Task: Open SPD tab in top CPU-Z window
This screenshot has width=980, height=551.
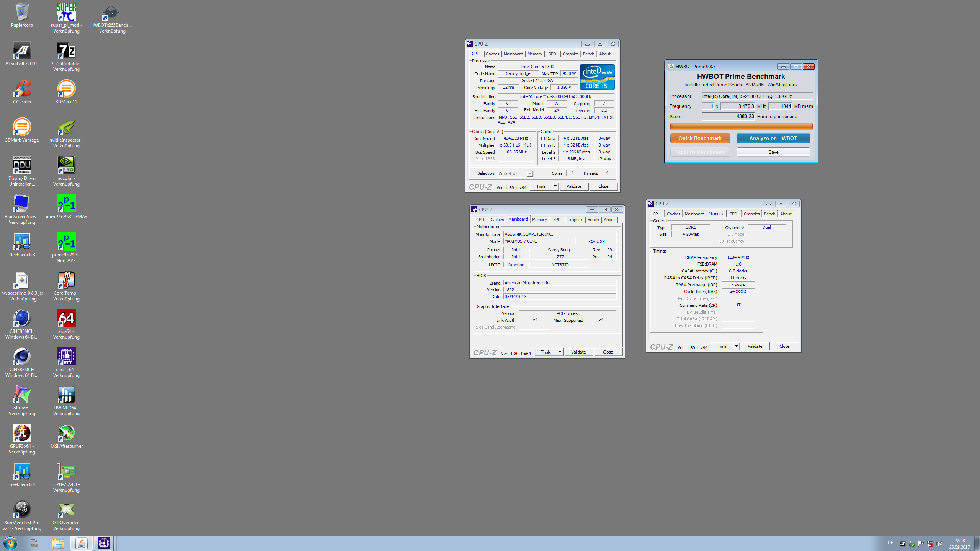Action: coord(552,54)
